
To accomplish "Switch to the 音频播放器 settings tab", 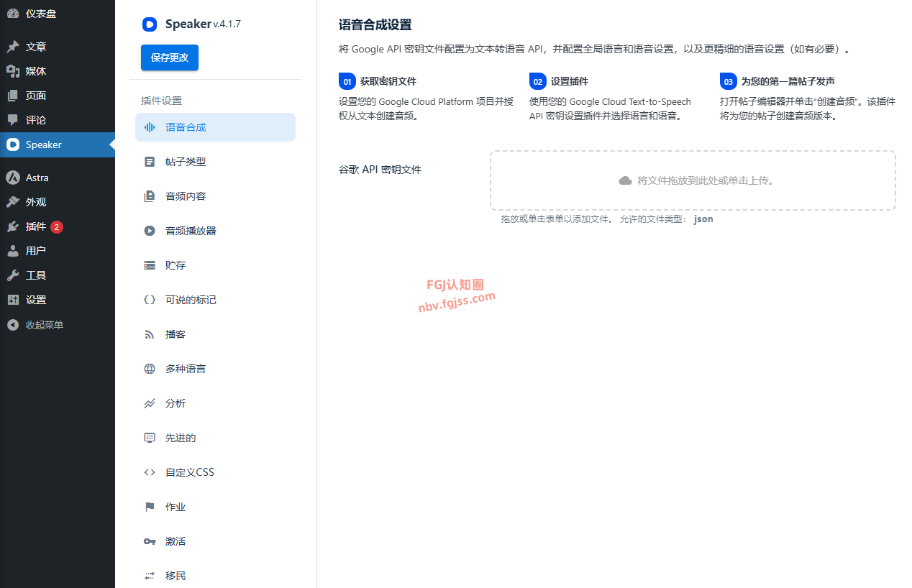I will tap(215, 231).
